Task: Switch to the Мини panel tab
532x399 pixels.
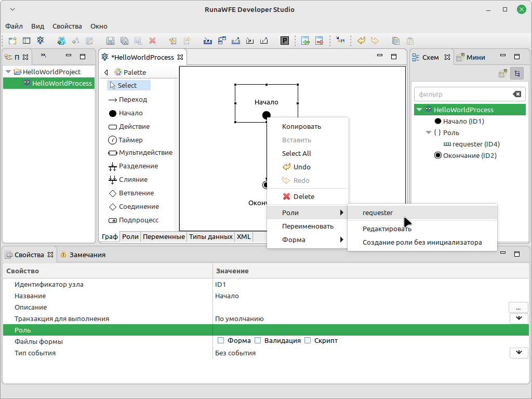Action: pyautogui.click(x=471, y=57)
